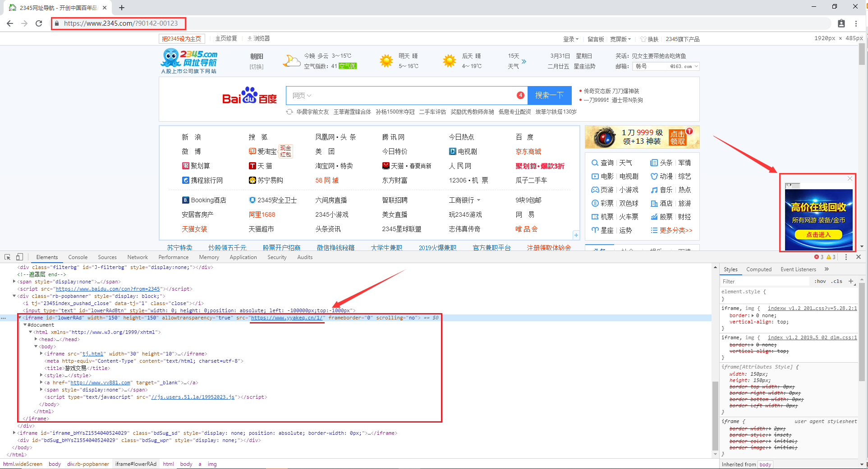This screenshot has width=868, height=469.
Task: Toggle the device toolbar in DevTools
Action: click(x=18, y=257)
